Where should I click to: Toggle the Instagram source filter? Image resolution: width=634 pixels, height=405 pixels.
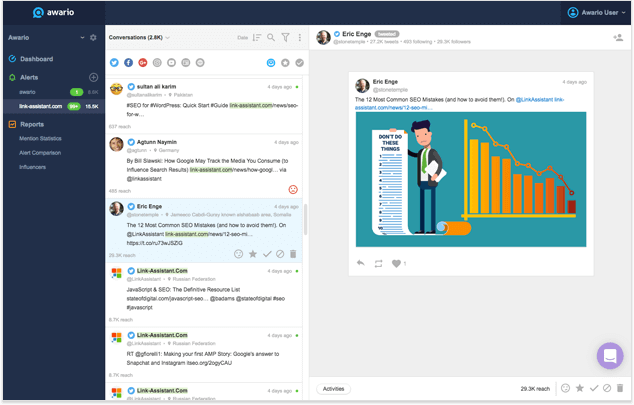[157, 63]
